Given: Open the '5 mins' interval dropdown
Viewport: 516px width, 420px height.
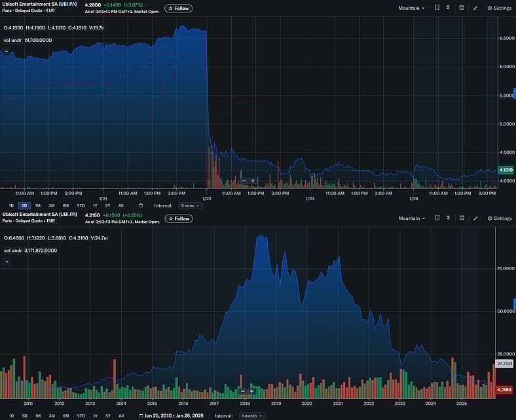Looking at the screenshot, I should 190,205.
